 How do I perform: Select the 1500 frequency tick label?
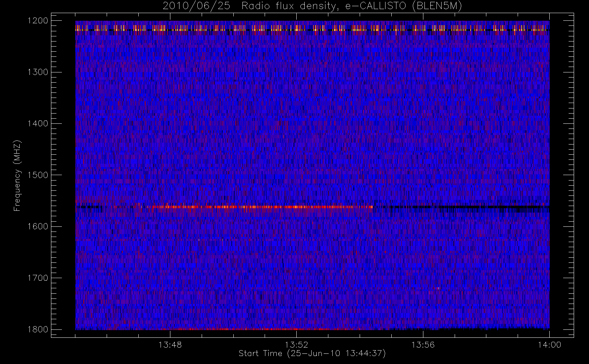38,175
